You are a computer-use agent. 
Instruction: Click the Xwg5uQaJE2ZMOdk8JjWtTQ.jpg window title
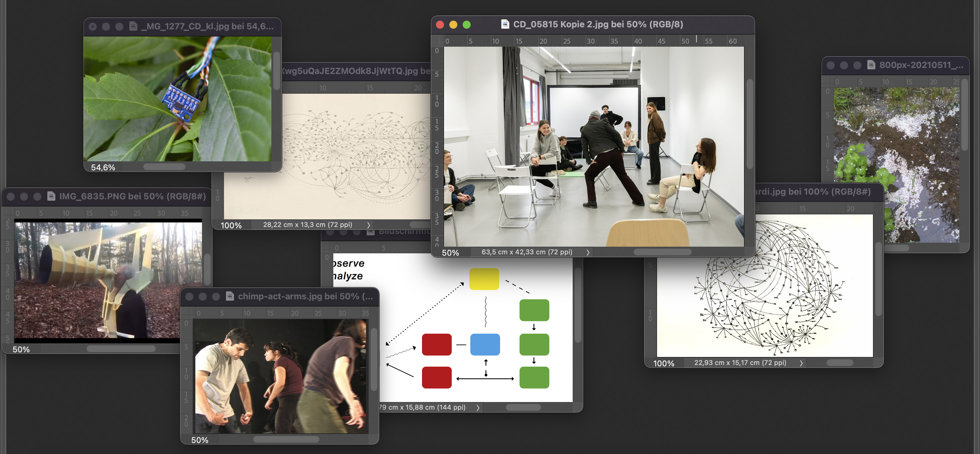[x=356, y=71]
